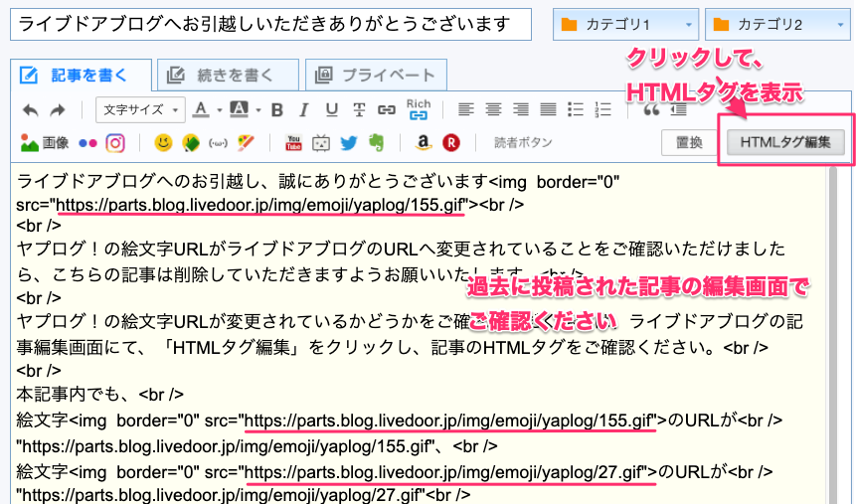Screen dimensions: 856x504
Task: Insert a Rakuten product link
Action: (x=451, y=143)
